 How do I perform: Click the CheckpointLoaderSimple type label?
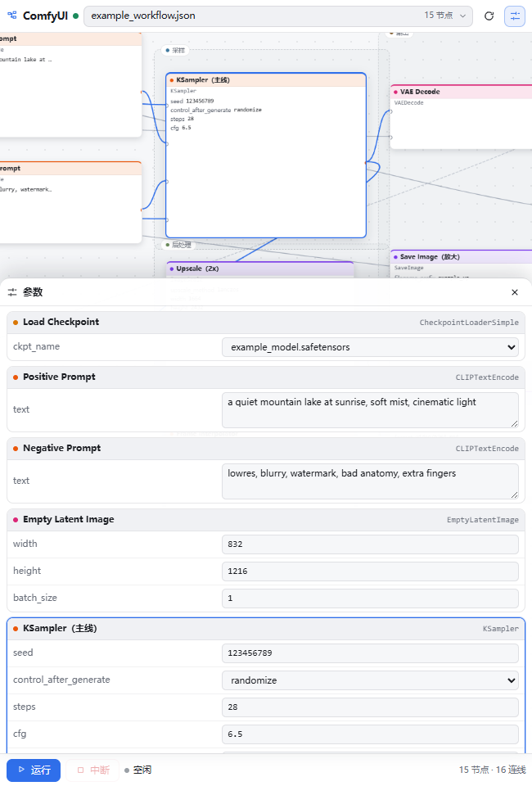click(x=469, y=323)
